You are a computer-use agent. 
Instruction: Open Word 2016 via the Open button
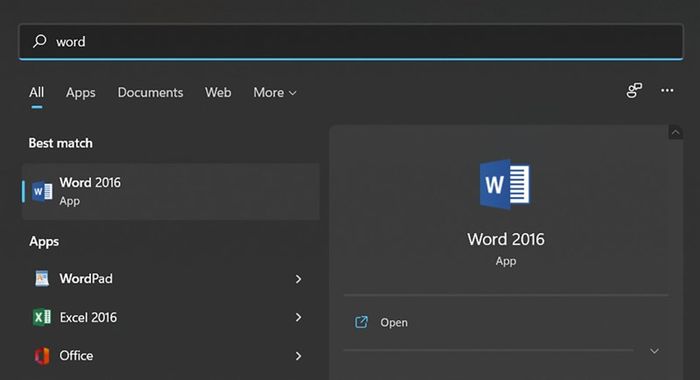(505, 322)
